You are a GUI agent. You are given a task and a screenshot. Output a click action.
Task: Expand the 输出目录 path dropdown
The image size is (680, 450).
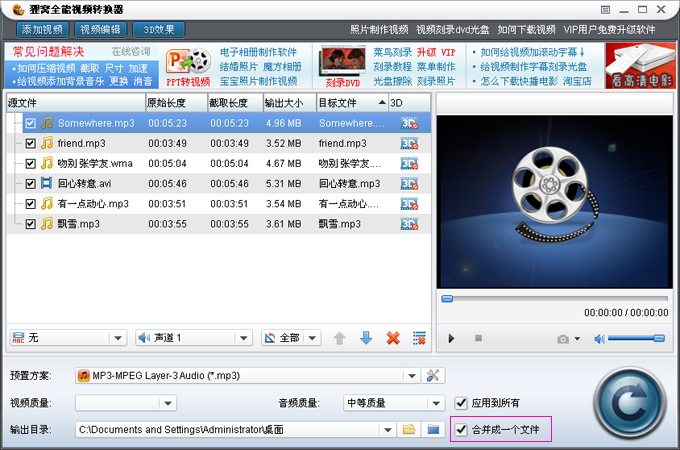pos(388,430)
